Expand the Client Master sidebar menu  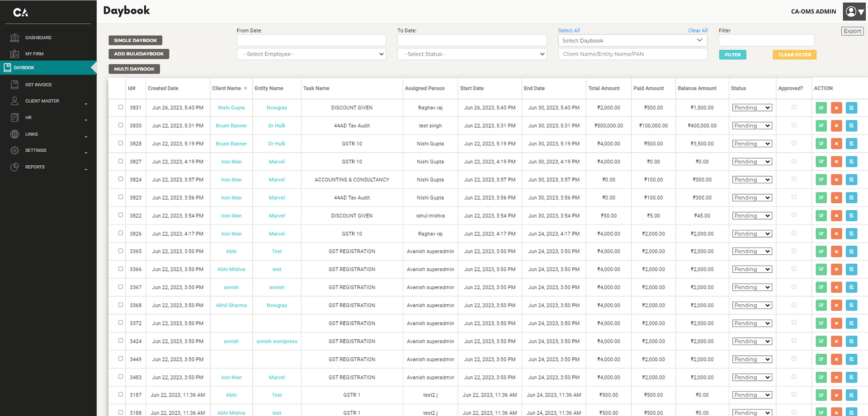pos(42,101)
